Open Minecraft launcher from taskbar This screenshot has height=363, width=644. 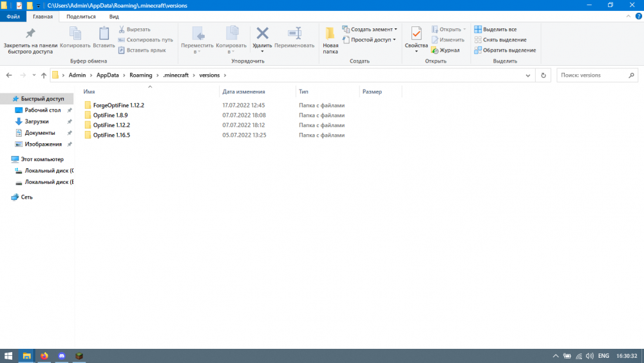click(x=79, y=356)
